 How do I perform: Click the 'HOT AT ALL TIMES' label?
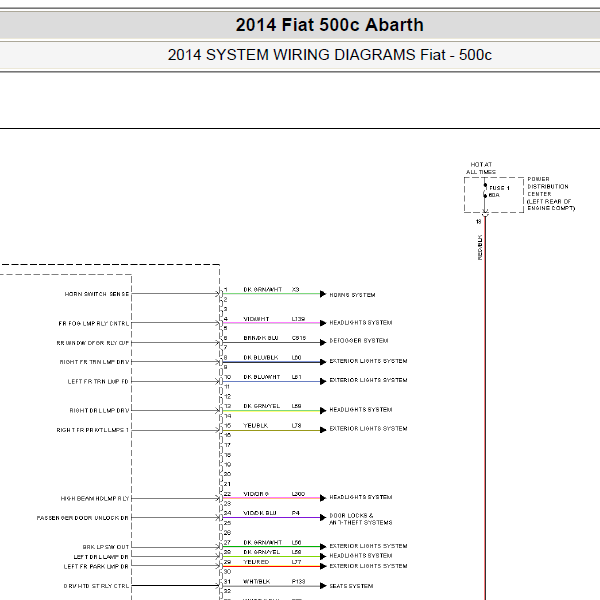[481, 168]
